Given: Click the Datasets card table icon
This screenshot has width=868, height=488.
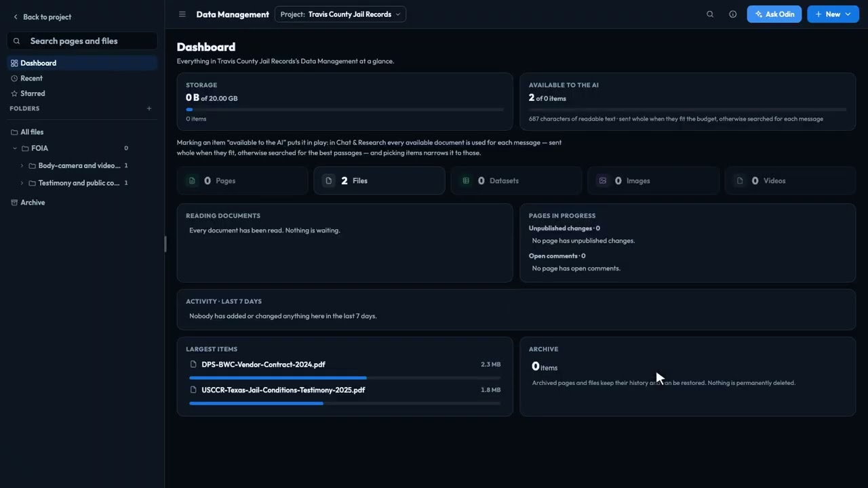Looking at the screenshot, I should (466, 181).
